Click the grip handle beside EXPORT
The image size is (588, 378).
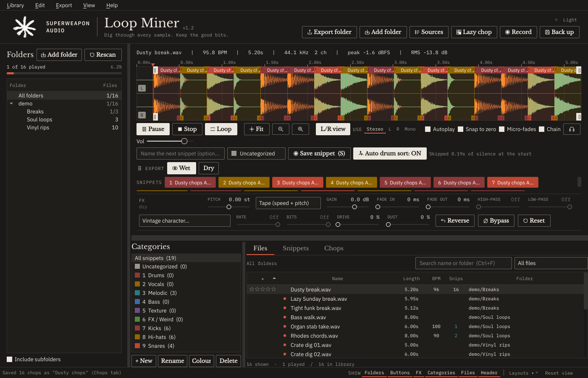point(140,168)
